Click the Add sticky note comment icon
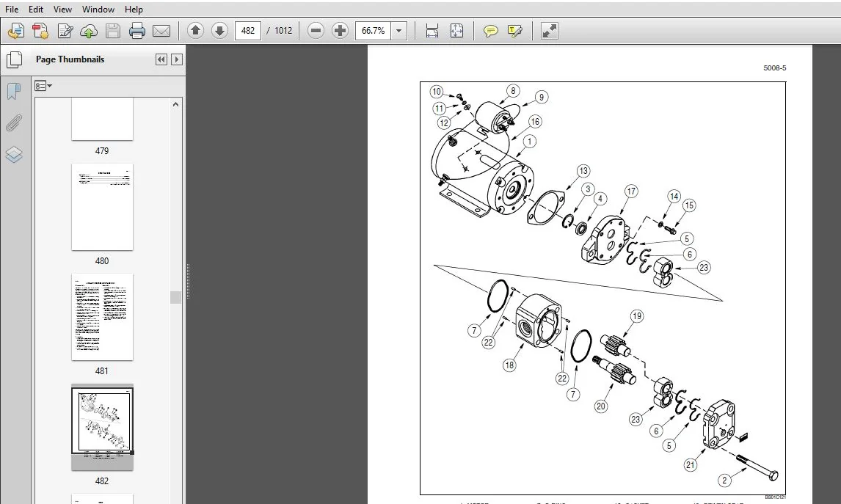Viewport: 841px width, 504px height. (490, 31)
